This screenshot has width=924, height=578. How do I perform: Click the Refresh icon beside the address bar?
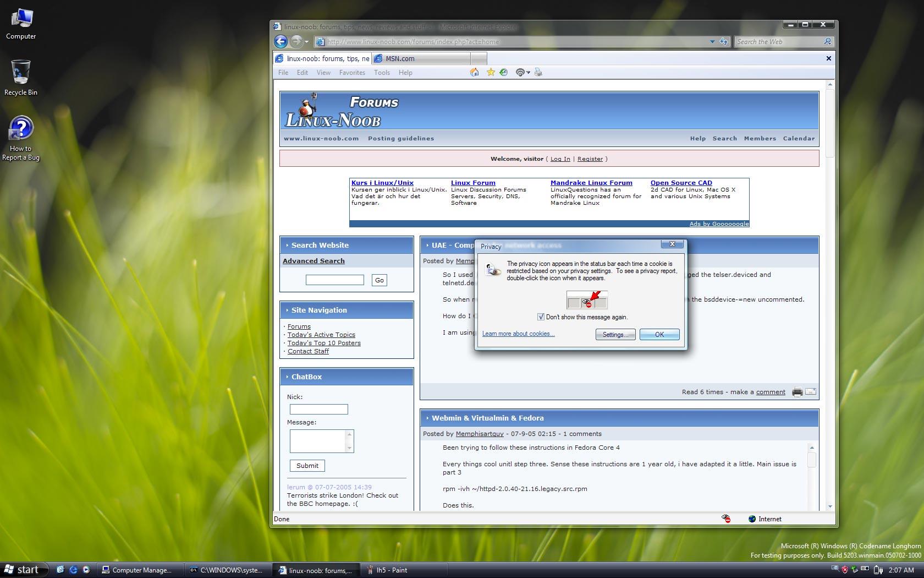coord(724,42)
